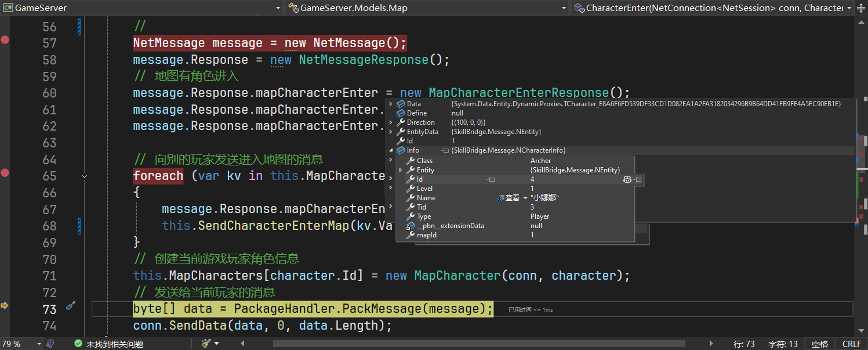The image size is (868, 350).
Task: Expand the Direction property in the datatip
Action: pos(391,122)
